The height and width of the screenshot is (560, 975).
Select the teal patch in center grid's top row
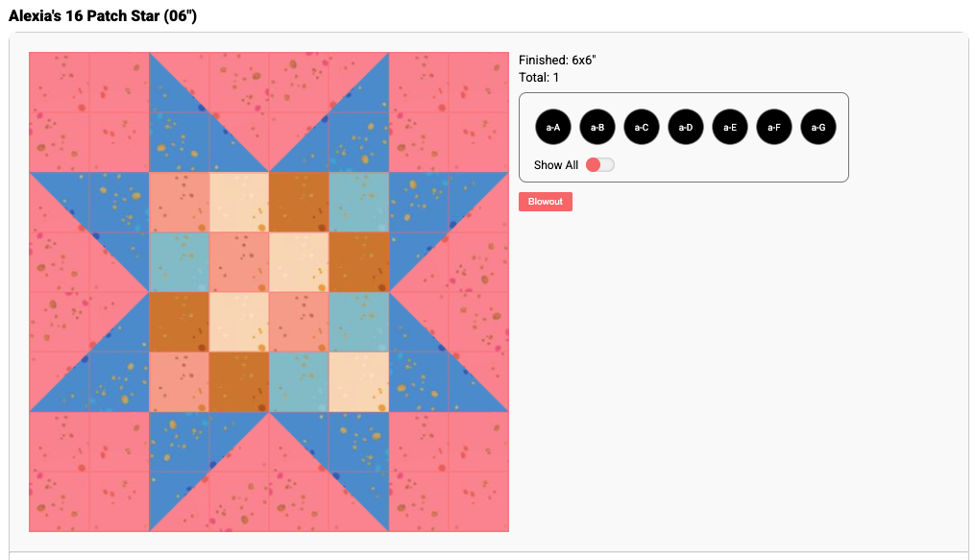pos(358,202)
